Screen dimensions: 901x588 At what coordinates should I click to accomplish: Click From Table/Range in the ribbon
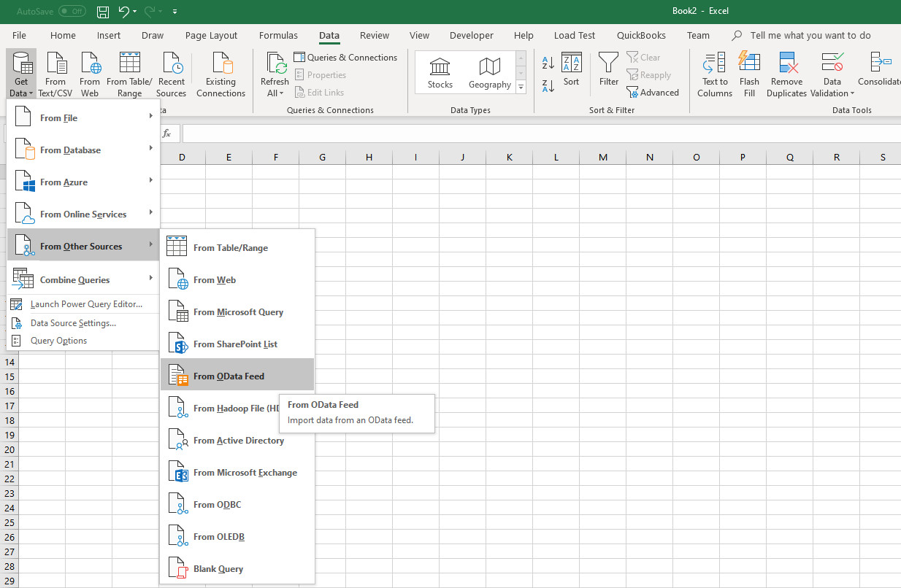point(129,74)
